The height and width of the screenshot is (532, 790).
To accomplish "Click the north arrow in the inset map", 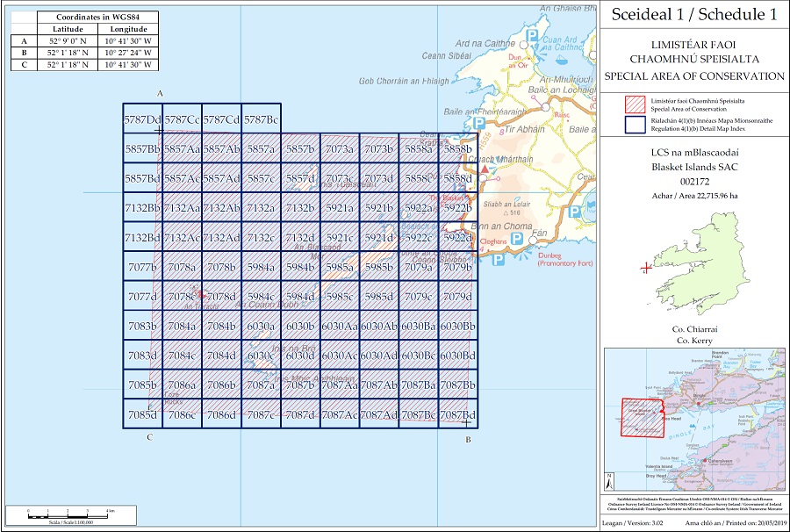I will click(610, 482).
